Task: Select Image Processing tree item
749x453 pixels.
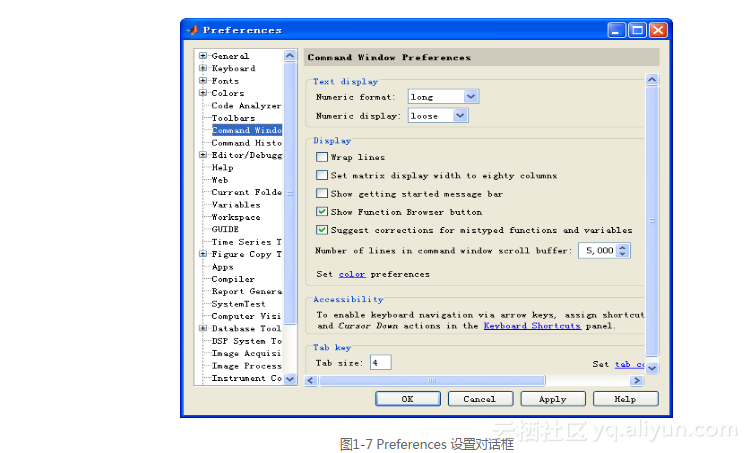Action: [246, 366]
